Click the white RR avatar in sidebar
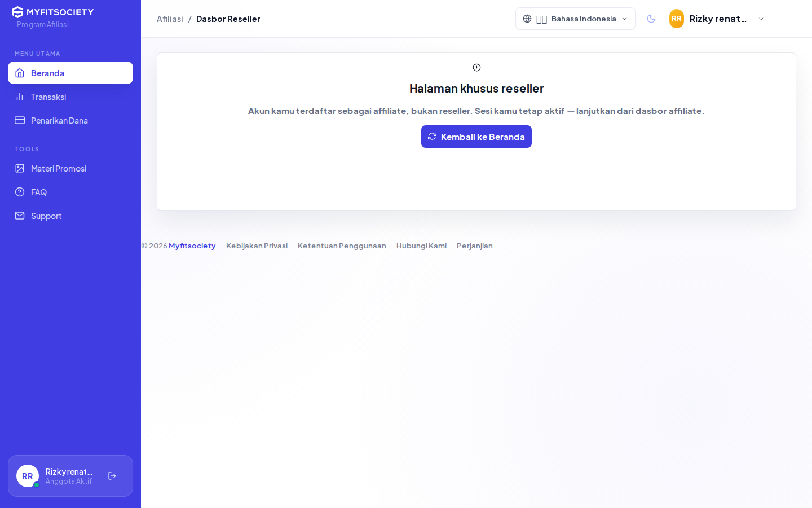The height and width of the screenshot is (508, 812). (28, 476)
